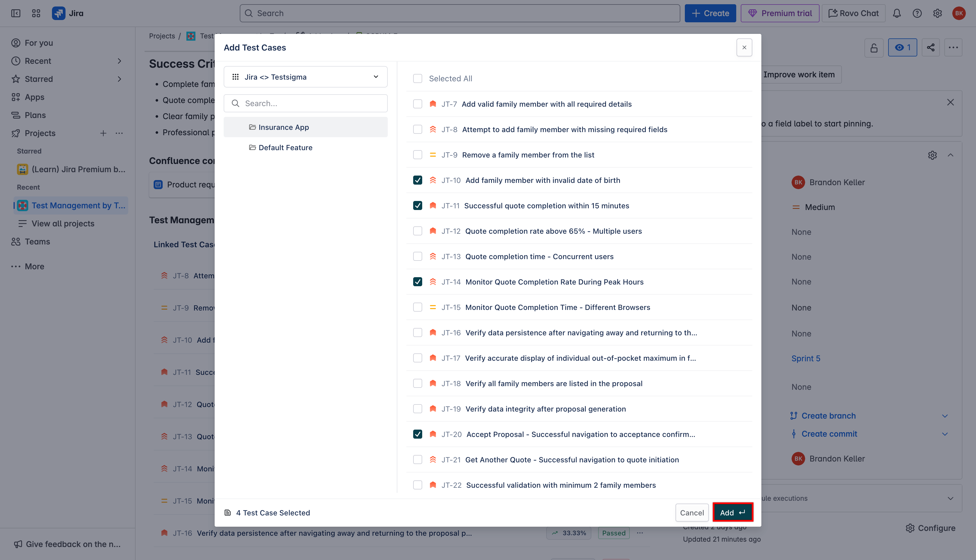Collapse the sidebar using the top-left icon
976x560 pixels.
(x=16, y=14)
